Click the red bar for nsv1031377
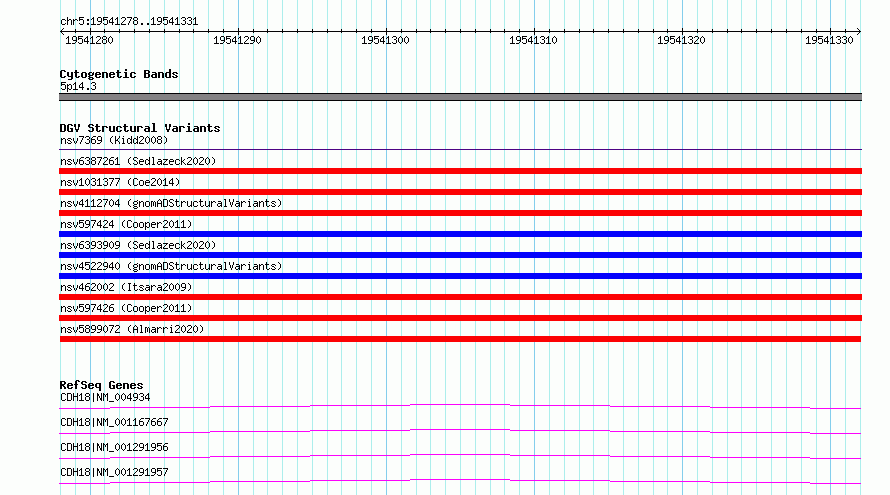The image size is (890, 495). point(460,192)
